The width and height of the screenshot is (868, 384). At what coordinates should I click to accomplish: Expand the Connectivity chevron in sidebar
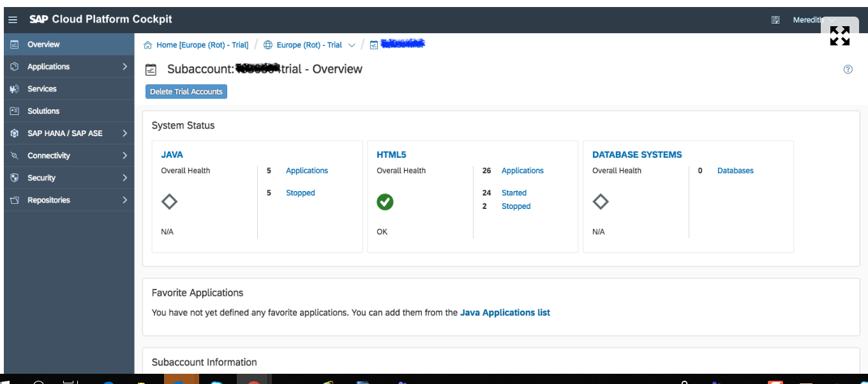(124, 156)
